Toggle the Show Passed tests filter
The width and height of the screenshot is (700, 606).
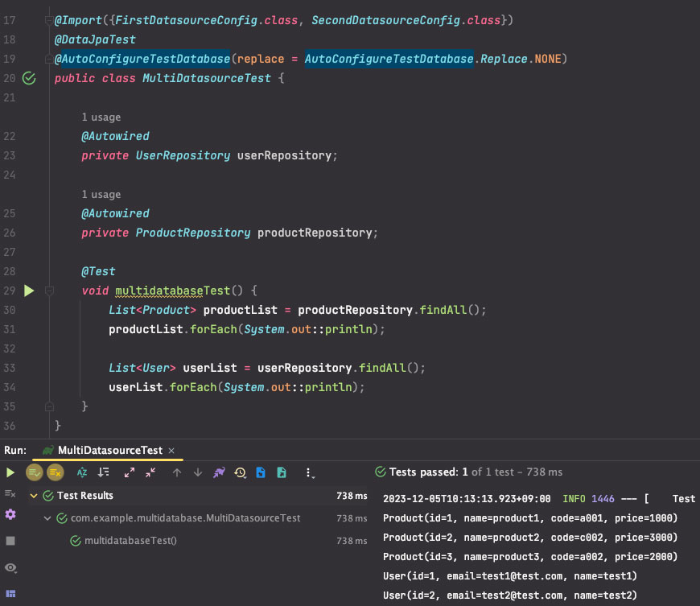(x=35, y=472)
